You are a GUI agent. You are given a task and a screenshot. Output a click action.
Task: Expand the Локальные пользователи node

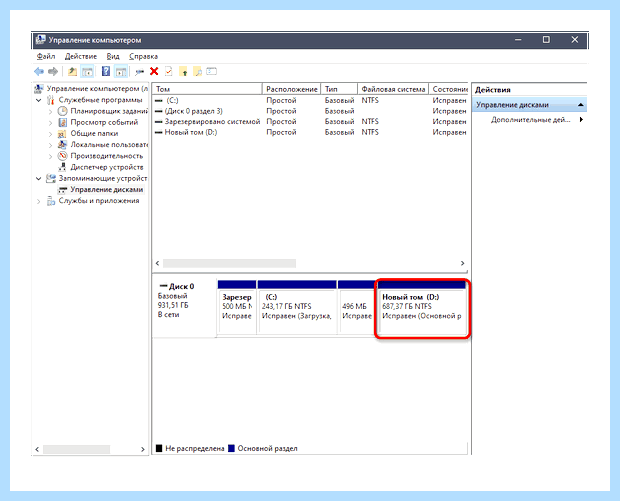point(50,145)
